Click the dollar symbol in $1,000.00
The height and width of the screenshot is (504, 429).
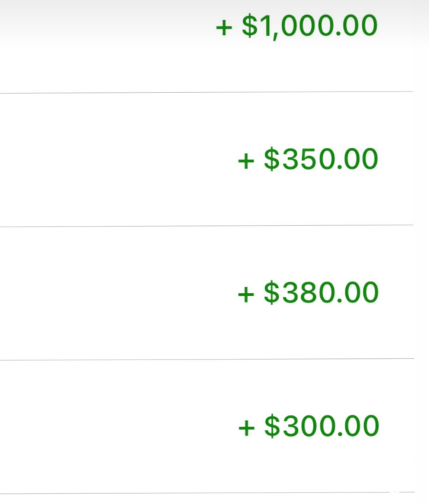[x=250, y=26]
